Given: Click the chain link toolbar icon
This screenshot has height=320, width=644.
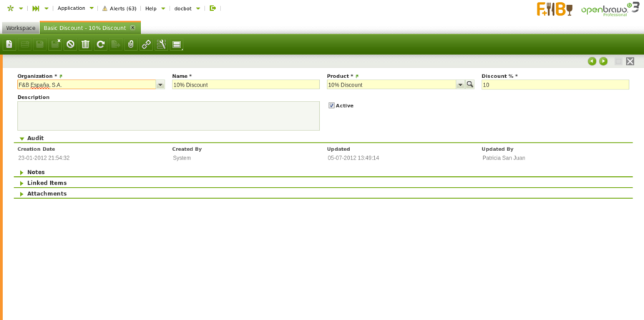Looking at the screenshot, I should [146, 44].
